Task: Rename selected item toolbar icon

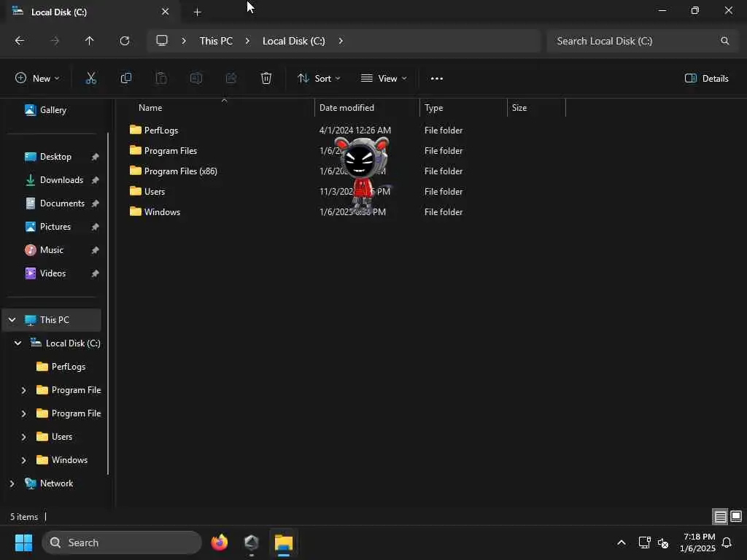Action: pyautogui.click(x=196, y=79)
